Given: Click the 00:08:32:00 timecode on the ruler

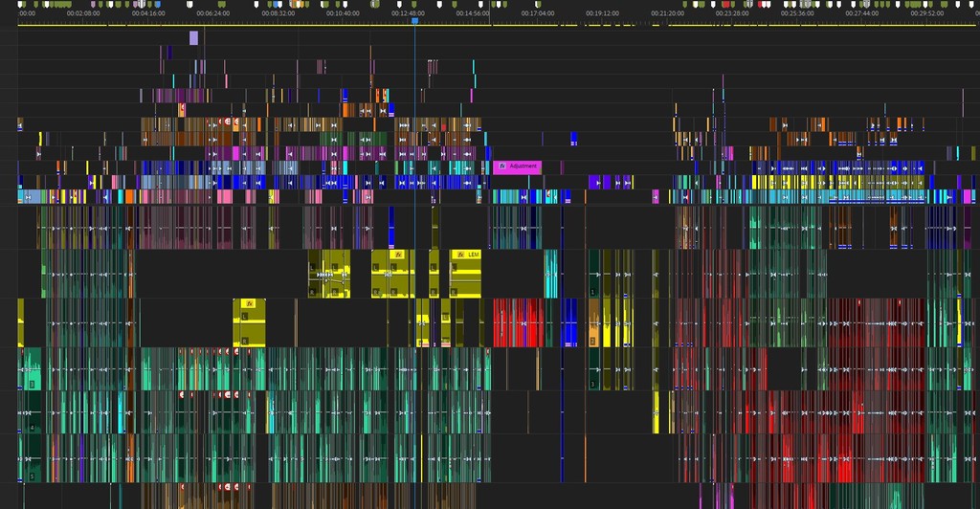Looking at the screenshot, I should (x=278, y=13).
